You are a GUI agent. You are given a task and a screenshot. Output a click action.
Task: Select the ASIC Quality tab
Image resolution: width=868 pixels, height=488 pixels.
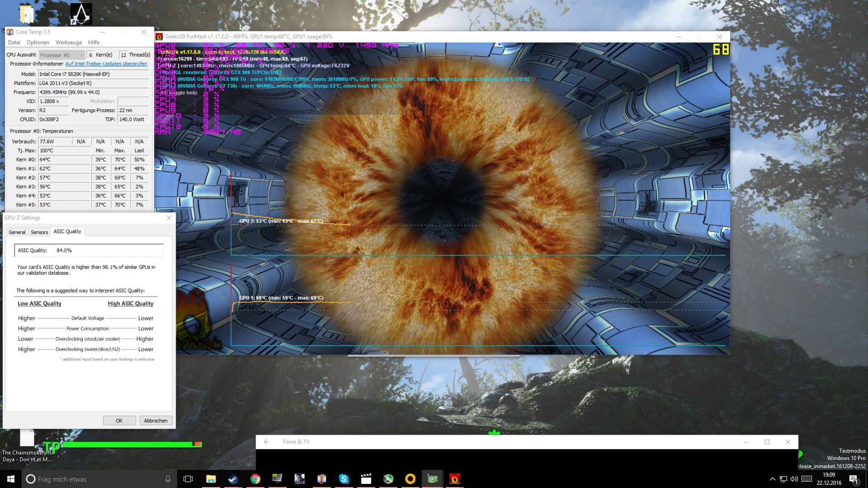(67, 232)
